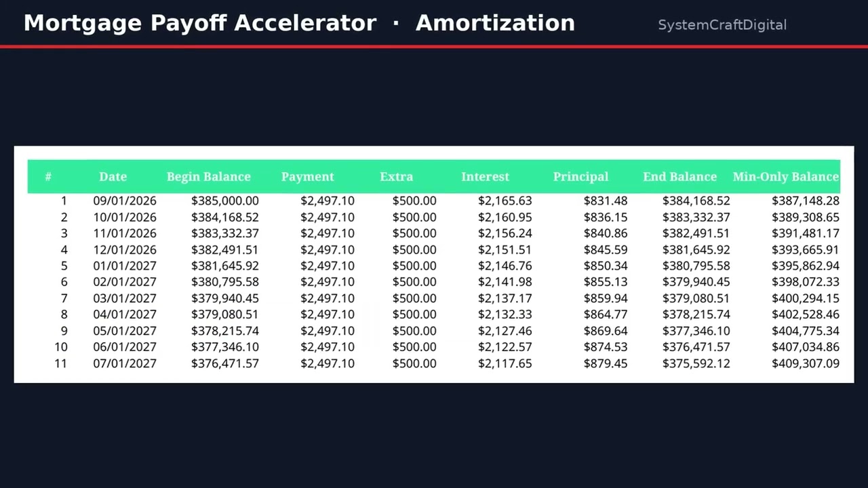Click the # column header
The image size is (868, 488).
pyautogui.click(x=48, y=177)
